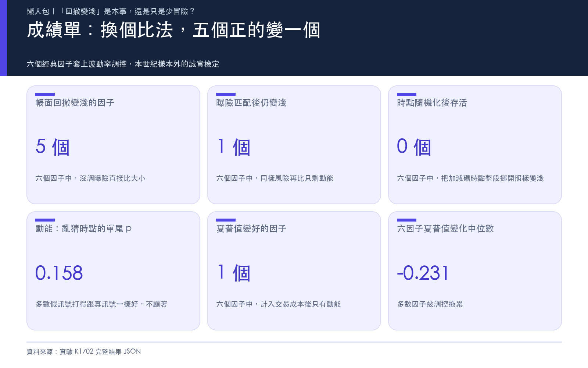Click the value -0.231
This screenshot has width=588, height=368.
coord(423,273)
